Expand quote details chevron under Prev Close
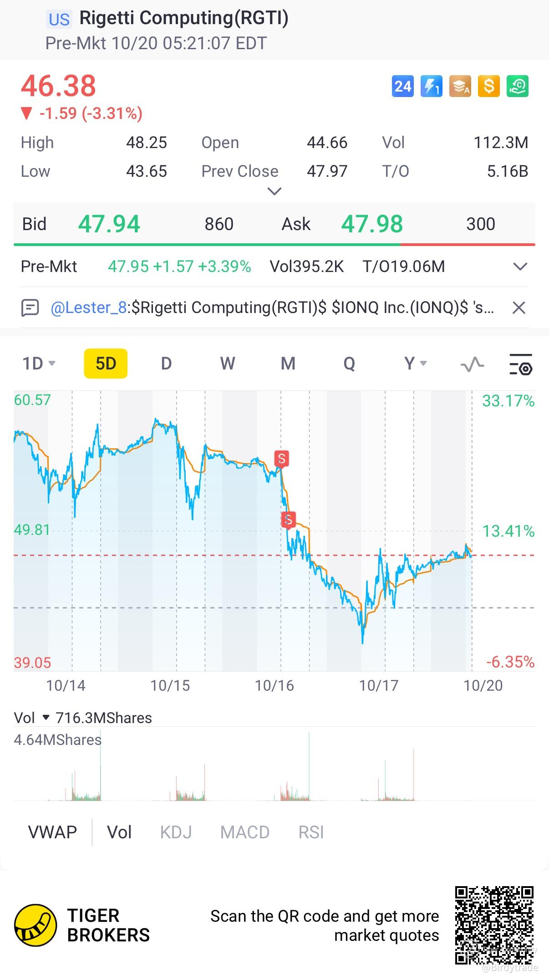 pyautogui.click(x=274, y=191)
